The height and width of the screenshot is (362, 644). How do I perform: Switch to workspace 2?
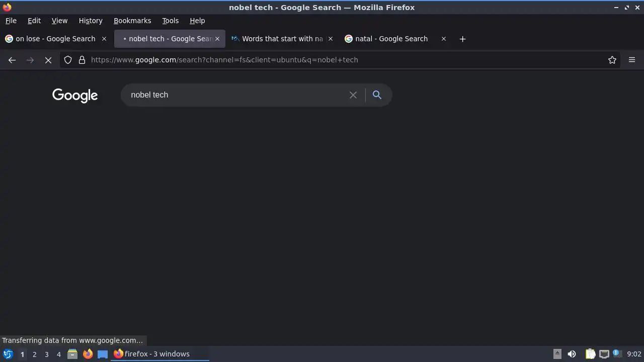tap(34, 354)
